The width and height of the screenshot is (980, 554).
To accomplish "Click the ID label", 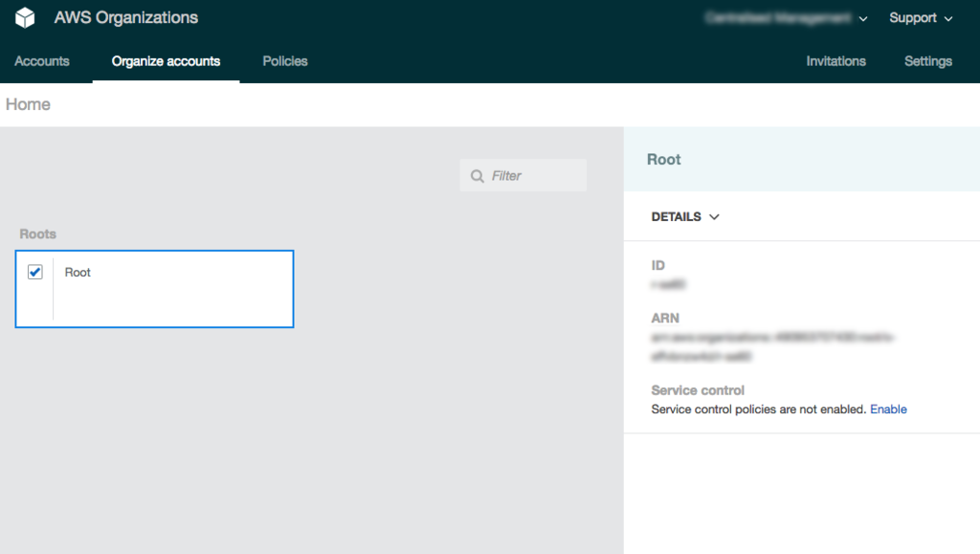I will coord(658,265).
